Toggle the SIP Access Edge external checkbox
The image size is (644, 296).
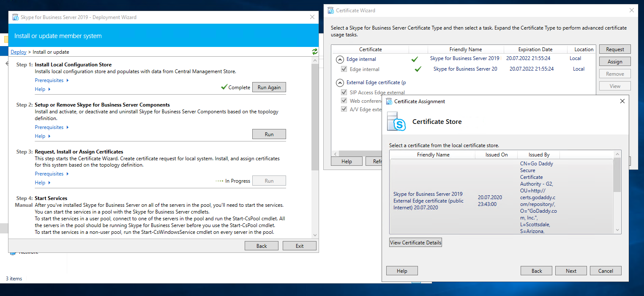tap(344, 93)
